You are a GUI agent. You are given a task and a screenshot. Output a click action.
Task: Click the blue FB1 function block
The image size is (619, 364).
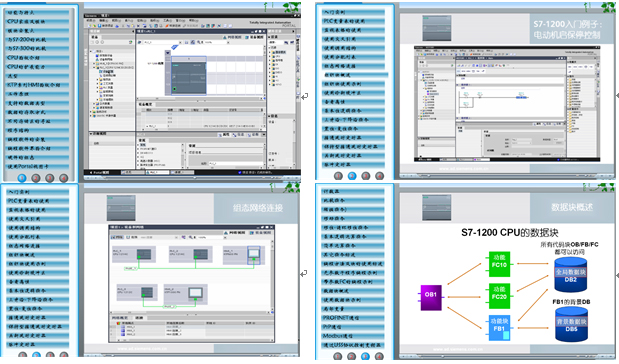click(499, 328)
